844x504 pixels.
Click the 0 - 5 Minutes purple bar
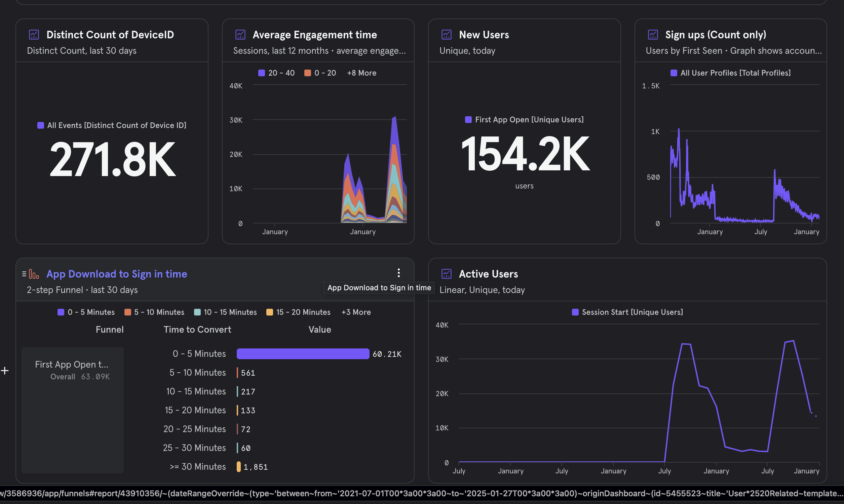(303, 354)
